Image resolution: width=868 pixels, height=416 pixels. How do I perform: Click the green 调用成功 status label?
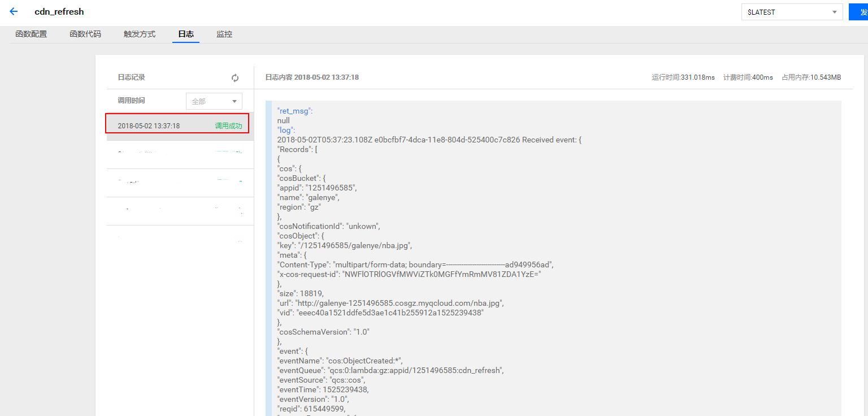point(228,125)
